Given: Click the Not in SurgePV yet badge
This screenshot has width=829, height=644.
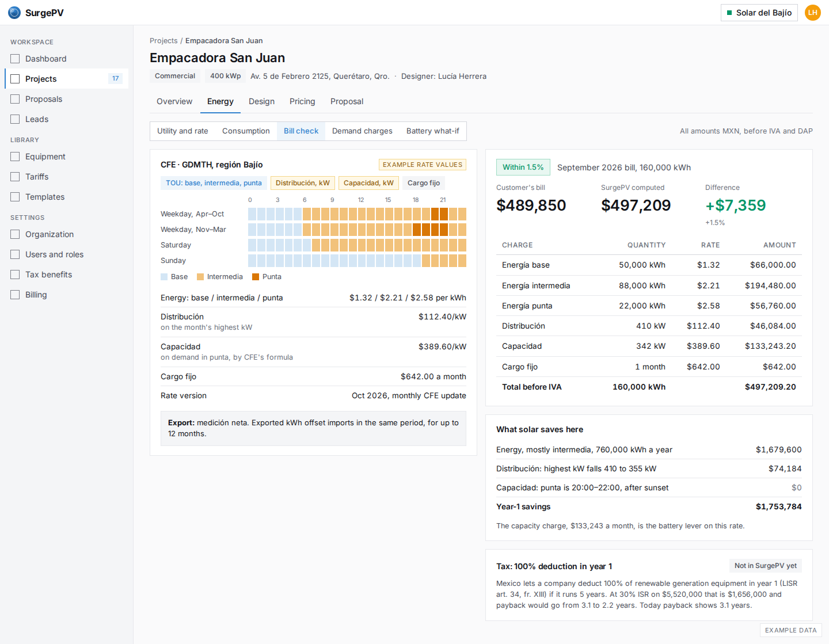Looking at the screenshot, I should coord(766,566).
